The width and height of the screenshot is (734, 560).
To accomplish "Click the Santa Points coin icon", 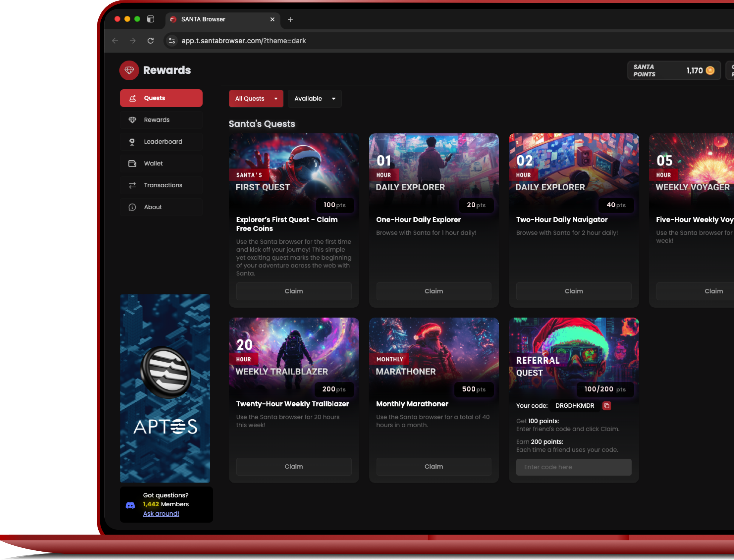I will (710, 71).
